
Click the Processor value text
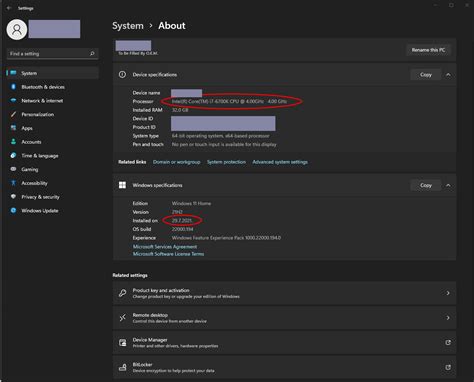(x=229, y=101)
